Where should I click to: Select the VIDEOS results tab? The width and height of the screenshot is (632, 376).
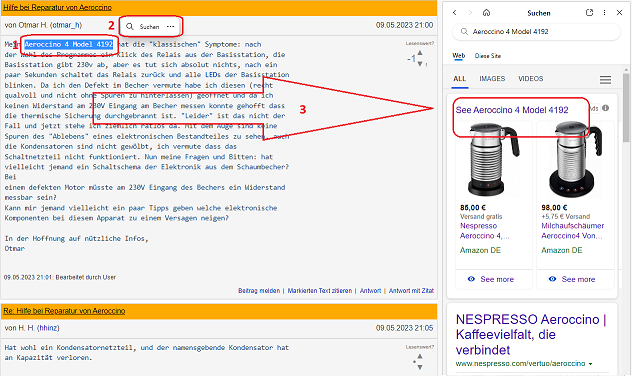(x=530, y=79)
